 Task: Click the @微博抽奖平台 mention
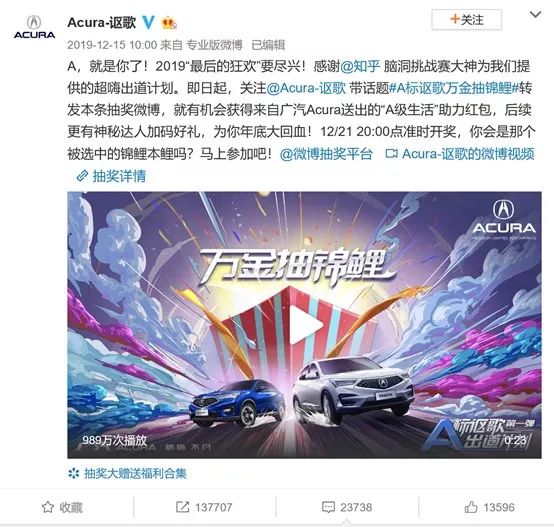(326, 154)
